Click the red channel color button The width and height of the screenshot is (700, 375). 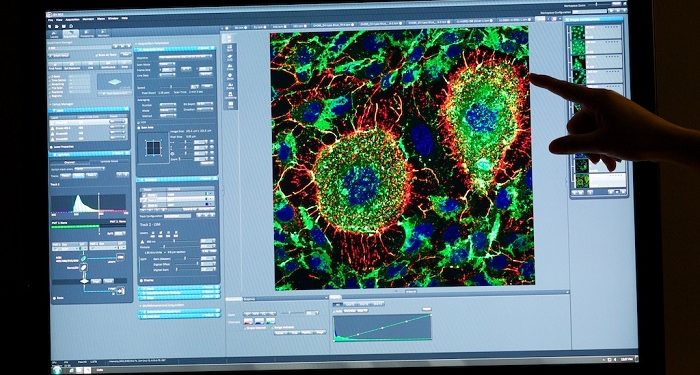click(x=248, y=321)
